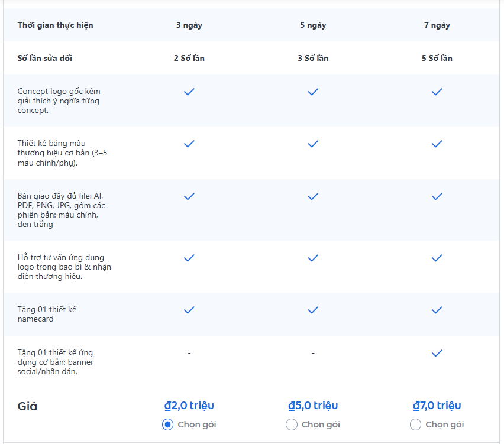This screenshot has width=504, height=444.
Task: Select the đ7,0 triệu package radio button
Action: tap(415, 424)
